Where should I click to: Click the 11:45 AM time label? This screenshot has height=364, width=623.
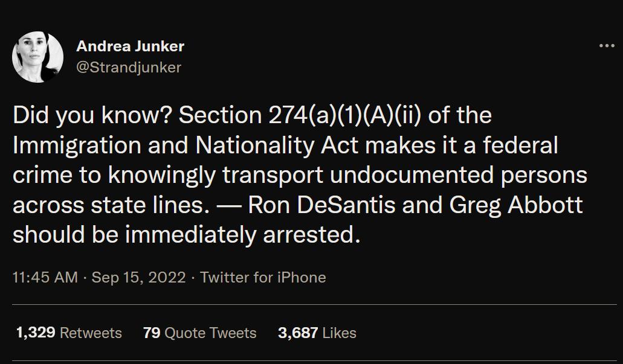click(45, 278)
